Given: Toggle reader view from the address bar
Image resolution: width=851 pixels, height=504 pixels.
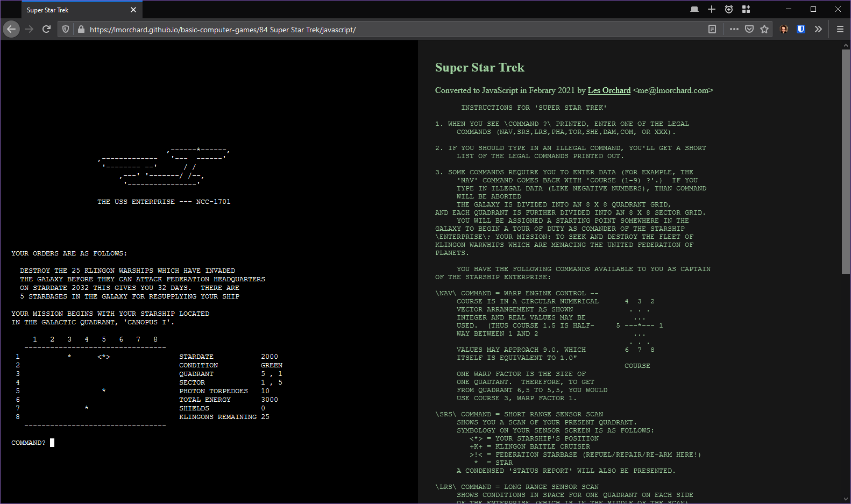Looking at the screenshot, I should pyautogui.click(x=712, y=29).
